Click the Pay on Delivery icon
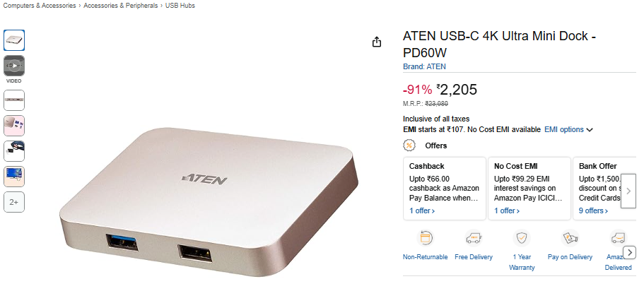644x291 pixels. pos(570,238)
